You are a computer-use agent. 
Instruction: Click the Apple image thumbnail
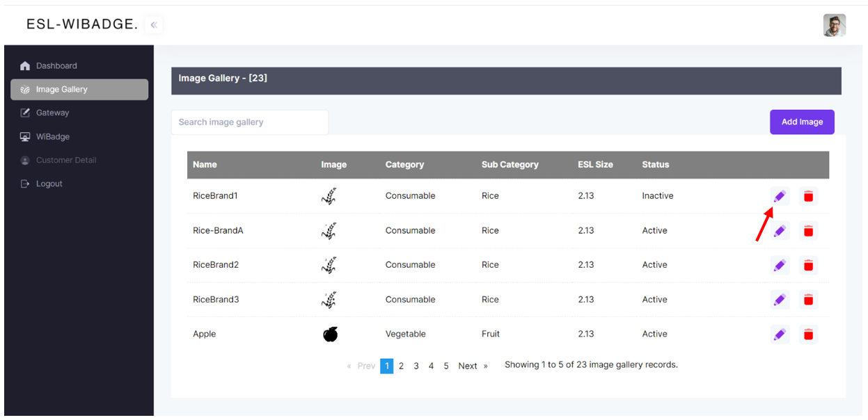(330, 334)
